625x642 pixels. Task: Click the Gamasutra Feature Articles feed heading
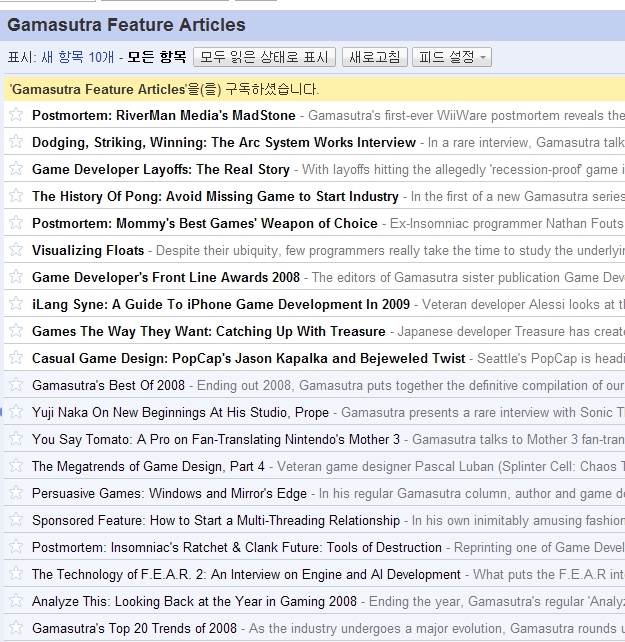point(126,25)
